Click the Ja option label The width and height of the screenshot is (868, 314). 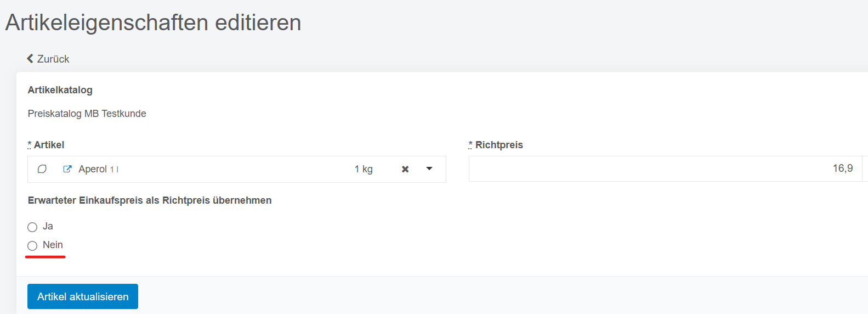pos(48,226)
